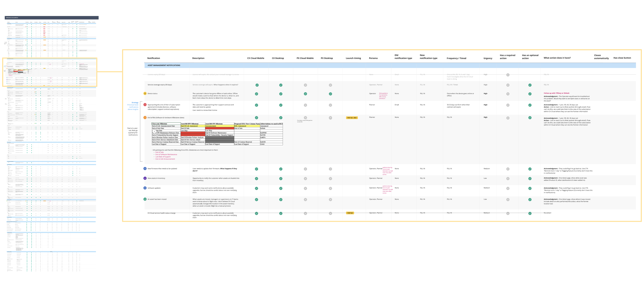This screenshot has height=287, width=644.
Task: Click the yellow priority 3 badge beside Device status
Action: click(145, 93)
